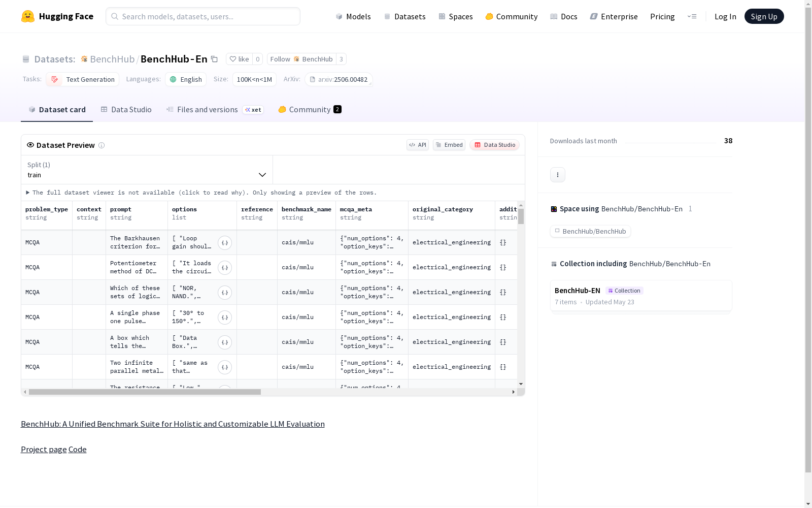Click the dataset table vertical scrollbar thumb
The width and height of the screenshot is (812, 508).
click(x=521, y=216)
